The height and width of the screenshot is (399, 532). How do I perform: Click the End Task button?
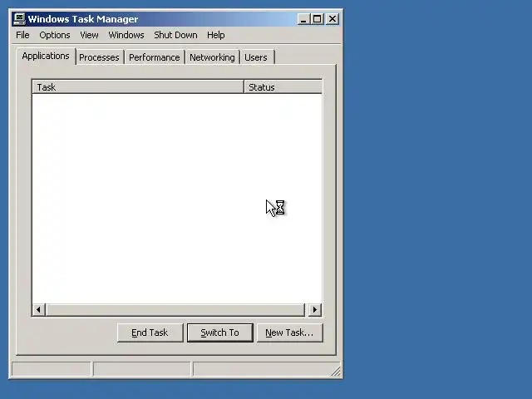[x=150, y=332]
